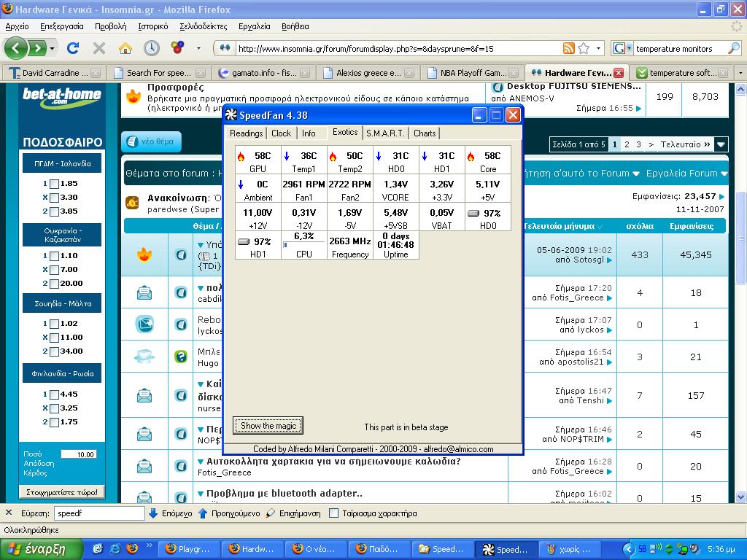This screenshot has height=560, width=747.
Task: Click green question mark thread icon
Action: click(x=181, y=356)
